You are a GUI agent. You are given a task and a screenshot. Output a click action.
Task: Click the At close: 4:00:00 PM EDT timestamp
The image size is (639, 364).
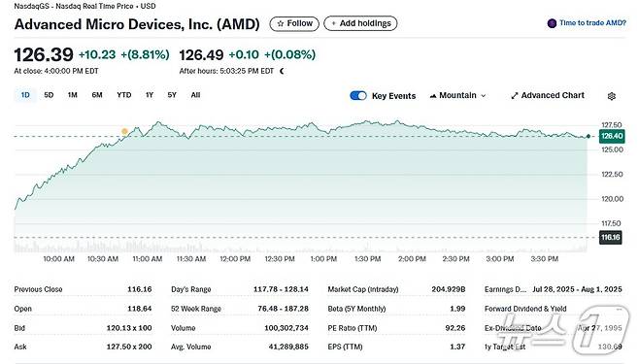tap(56, 71)
